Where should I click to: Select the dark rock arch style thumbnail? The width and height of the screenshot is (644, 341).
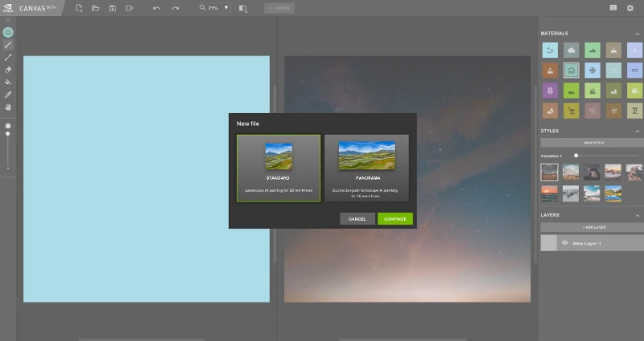pyautogui.click(x=592, y=173)
